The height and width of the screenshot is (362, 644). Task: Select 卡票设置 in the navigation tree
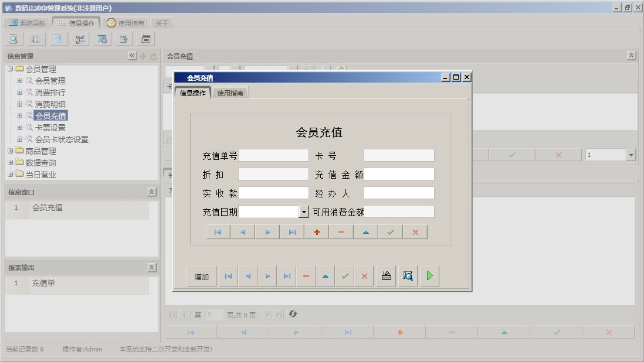[x=51, y=127]
